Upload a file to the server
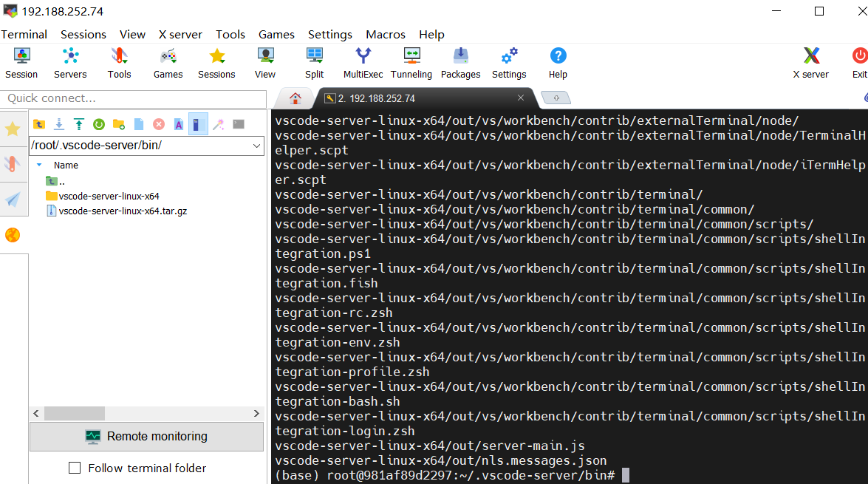This screenshot has width=868, height=484. [x=79, y=124]
